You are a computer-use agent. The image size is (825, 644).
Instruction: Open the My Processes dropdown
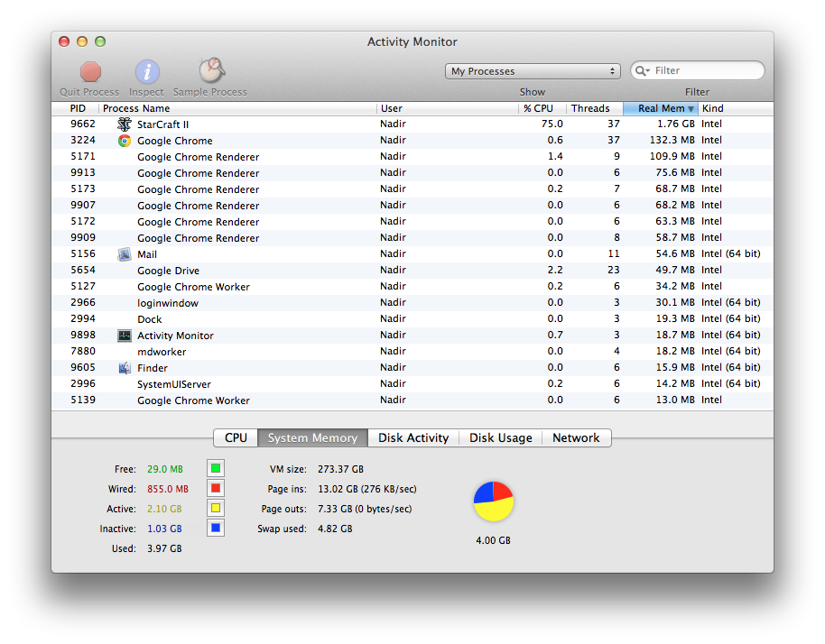[x=533, y=71]
